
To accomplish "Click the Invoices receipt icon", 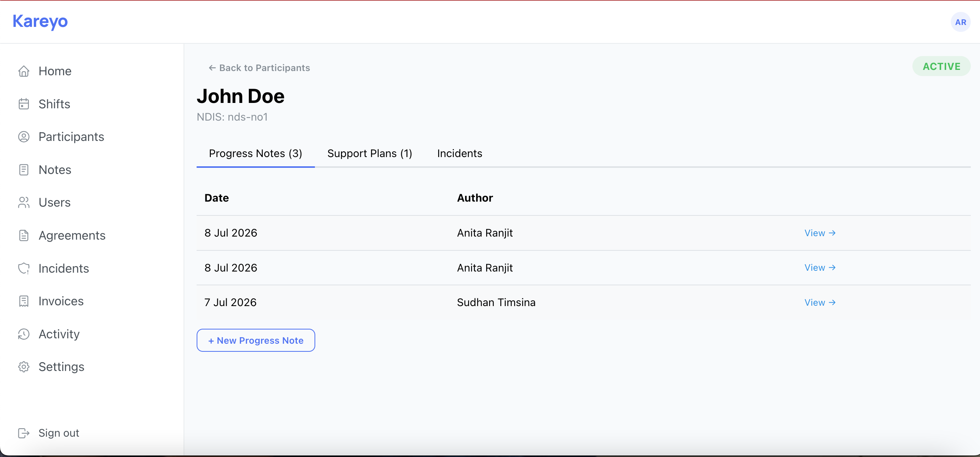I will tap(24, 301).
